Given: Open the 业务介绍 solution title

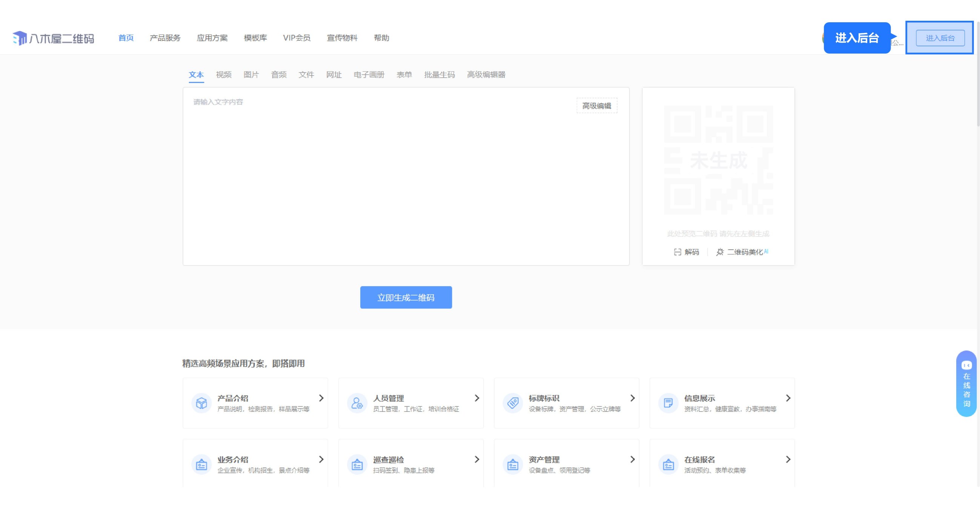Looking at the screenshot, I should click(233, 459).
